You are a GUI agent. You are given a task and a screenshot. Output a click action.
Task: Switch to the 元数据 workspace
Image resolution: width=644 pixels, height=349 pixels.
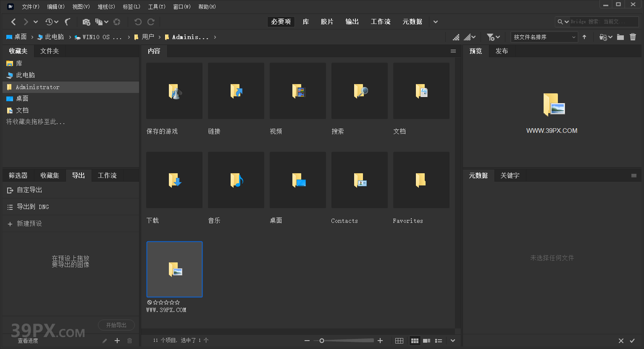(x=412, y=22)
